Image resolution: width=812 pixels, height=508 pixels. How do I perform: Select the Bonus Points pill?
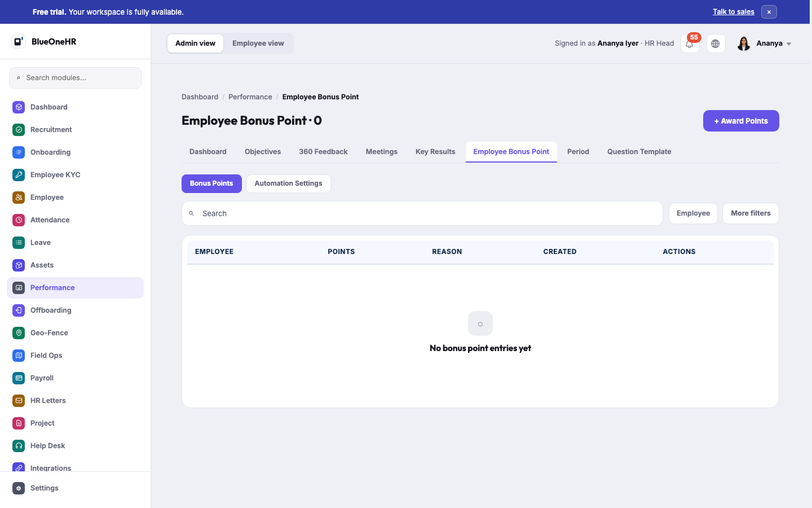pos(211,183)
